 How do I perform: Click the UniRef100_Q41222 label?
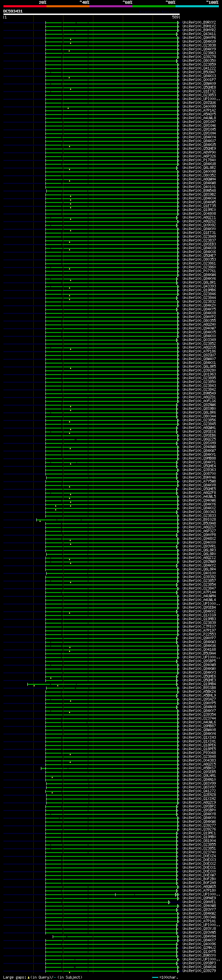click(199, 68)
